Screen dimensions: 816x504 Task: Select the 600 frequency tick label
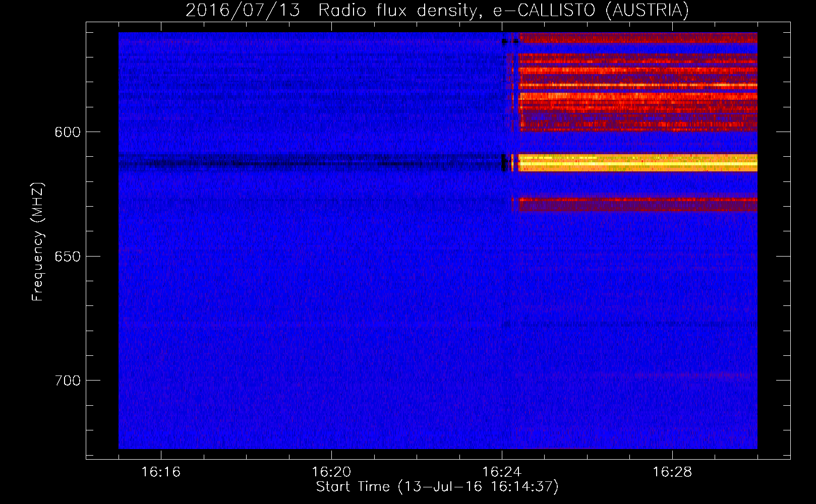coord(68,132)
